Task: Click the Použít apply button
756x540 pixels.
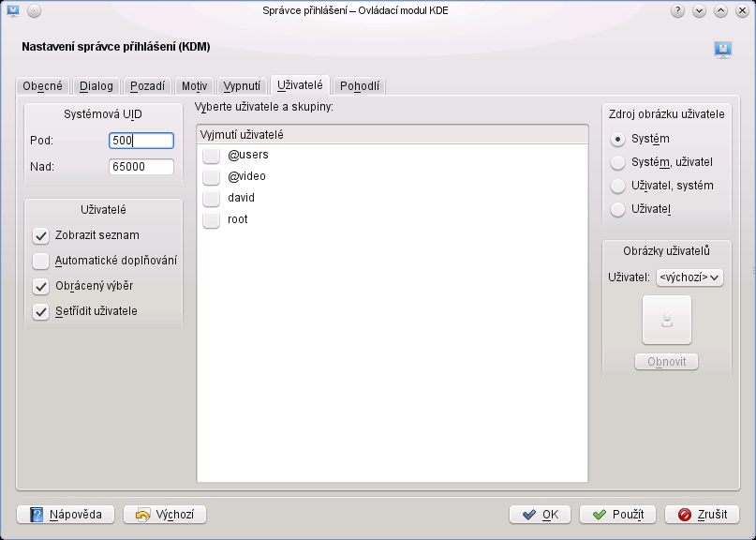Action: 617,515
